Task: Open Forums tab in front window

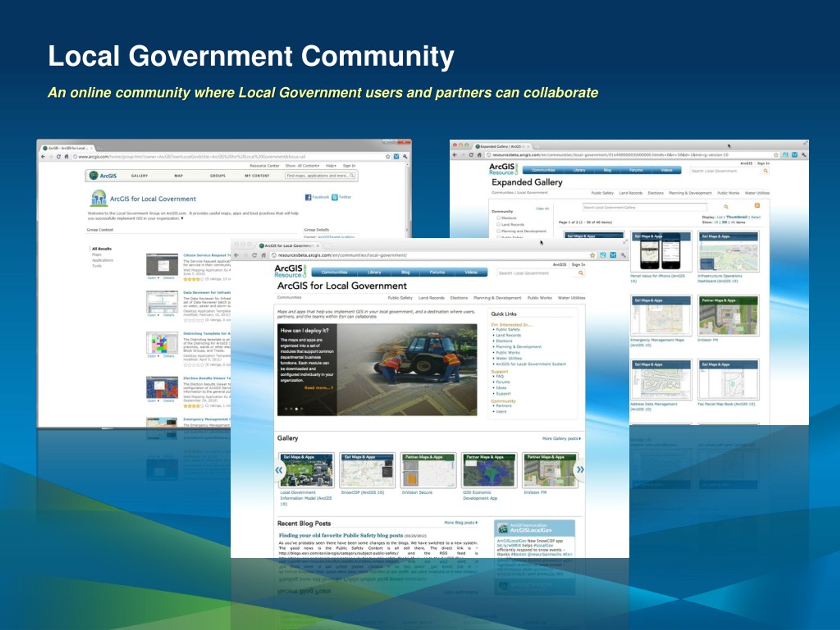Action: pos(437,272)
